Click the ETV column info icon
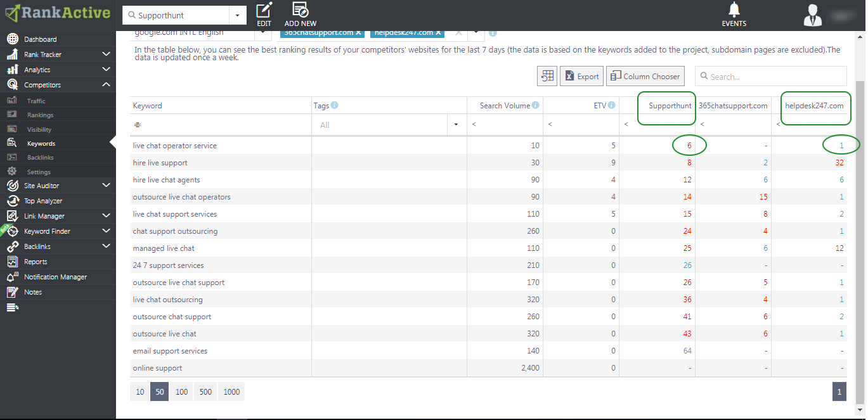Screen dimensions: 868x420 [612, 105]
